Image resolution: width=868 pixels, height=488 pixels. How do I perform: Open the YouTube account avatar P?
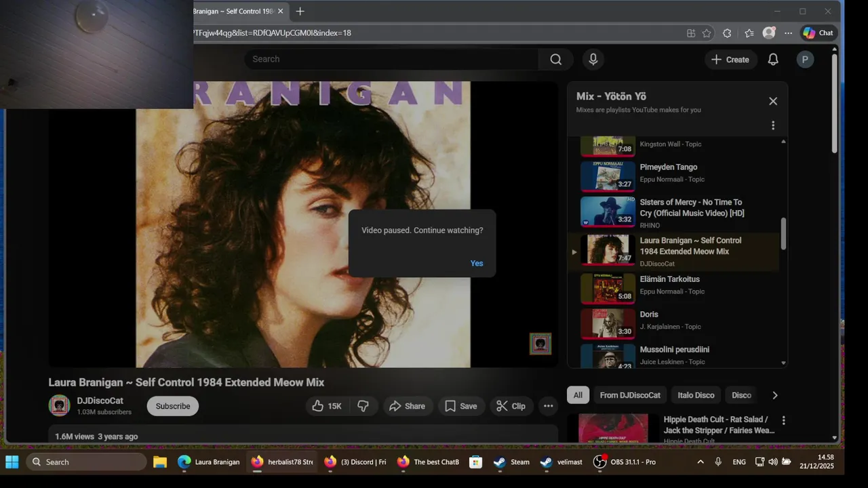coord(805,60)
